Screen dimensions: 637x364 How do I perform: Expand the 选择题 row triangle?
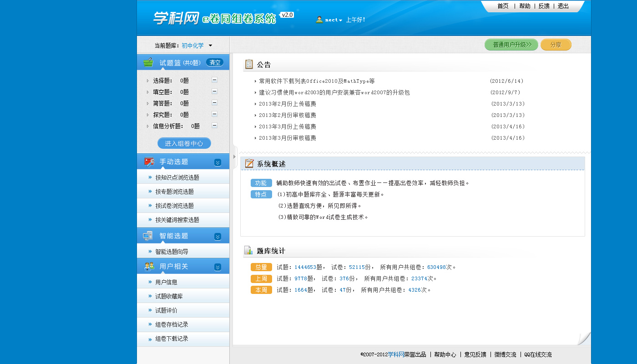[x=147, y=81]
